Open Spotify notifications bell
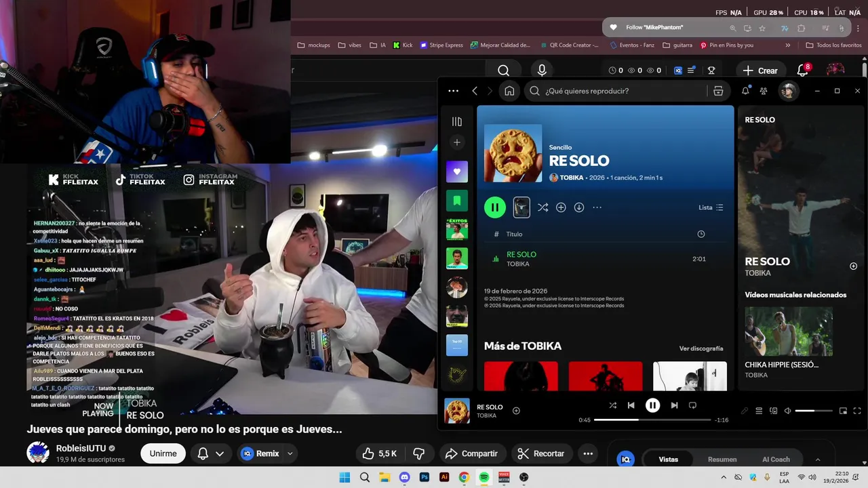The width and height of the screenshot is (868, 488). pos(745,91)
